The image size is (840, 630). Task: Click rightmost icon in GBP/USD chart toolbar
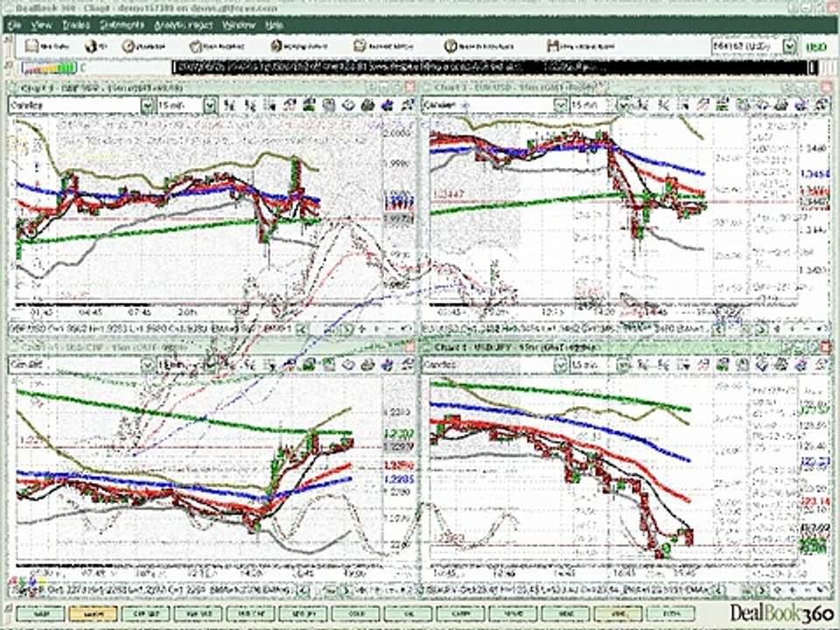[407, 106]
